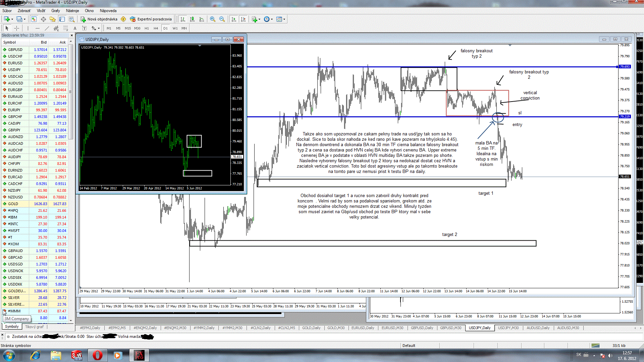
Task: Open the Market Watch panel icon
Action: pyautogui.click(x=34, y=19)
